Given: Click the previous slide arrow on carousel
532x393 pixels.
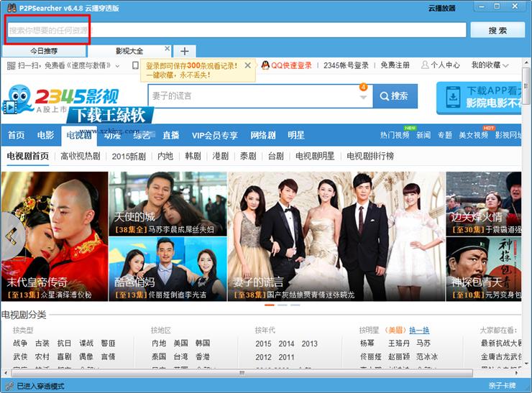Looking at the screenshot, I should pos(12,236).
